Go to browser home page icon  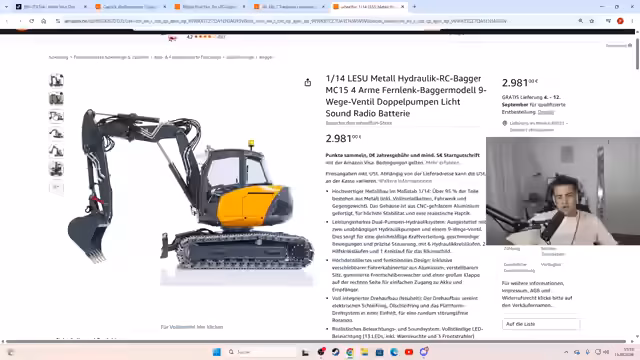coord(44,21)
